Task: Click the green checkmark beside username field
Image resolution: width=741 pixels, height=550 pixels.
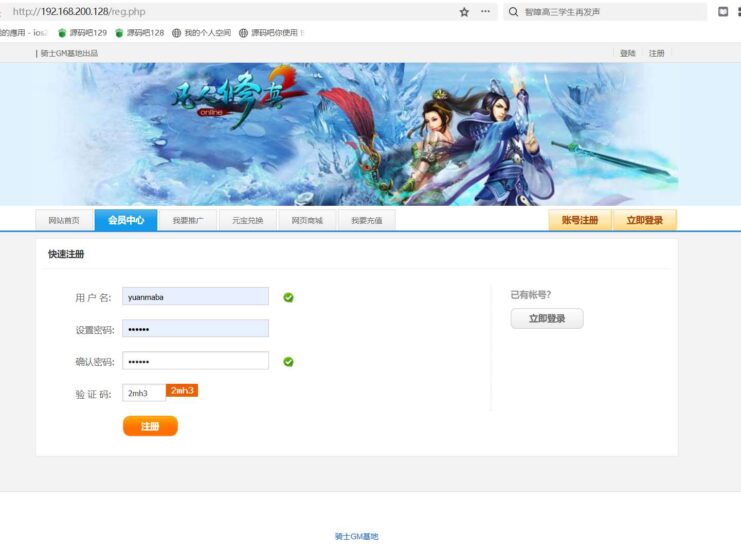Action: 288,297
